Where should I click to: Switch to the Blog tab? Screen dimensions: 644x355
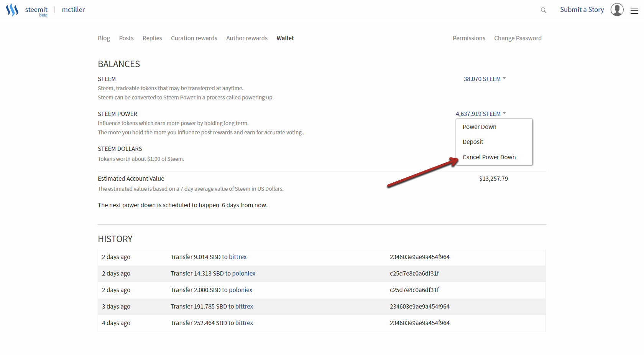click(x=104, y=38)
